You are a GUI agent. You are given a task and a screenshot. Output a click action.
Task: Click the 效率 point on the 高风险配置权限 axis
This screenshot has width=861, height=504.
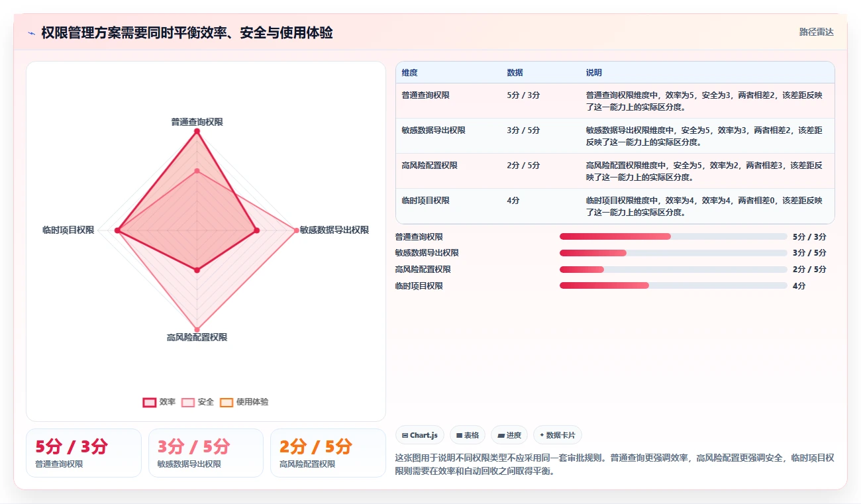197,270
